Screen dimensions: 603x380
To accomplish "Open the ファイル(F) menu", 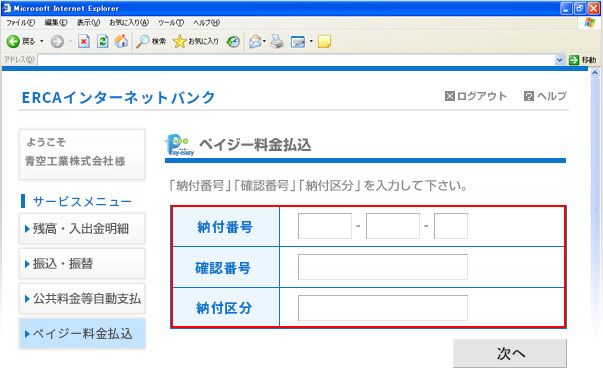I will click(x=20, y=23).
